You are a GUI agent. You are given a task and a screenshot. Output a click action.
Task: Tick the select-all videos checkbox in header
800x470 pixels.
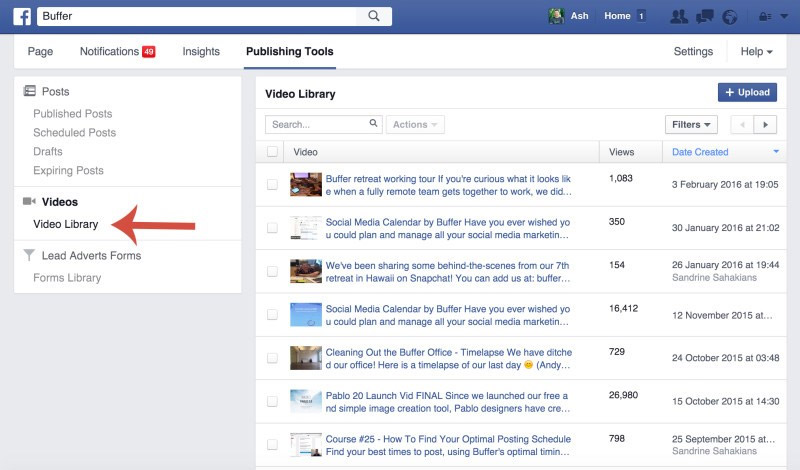pyautogui.click(x=272, y=152)
